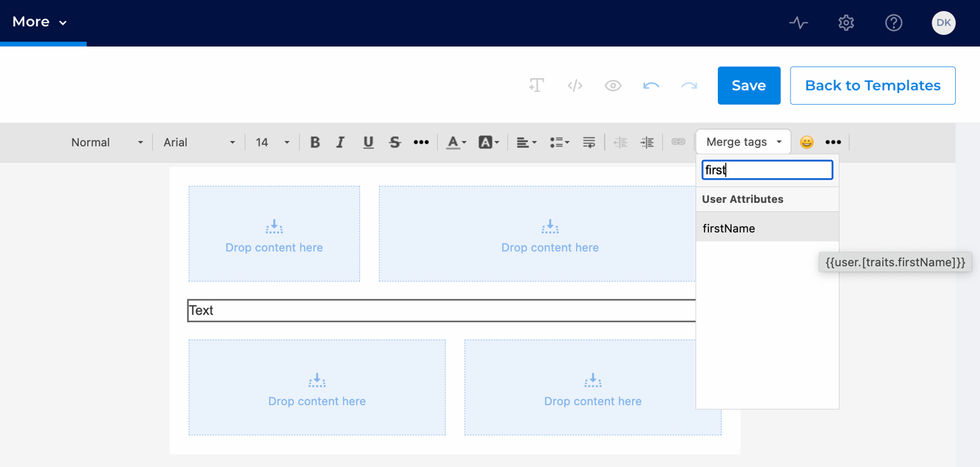Viewport: 980px width, 467px height.
Task: Open the help question mark icon
Action: tap(893, 23)
